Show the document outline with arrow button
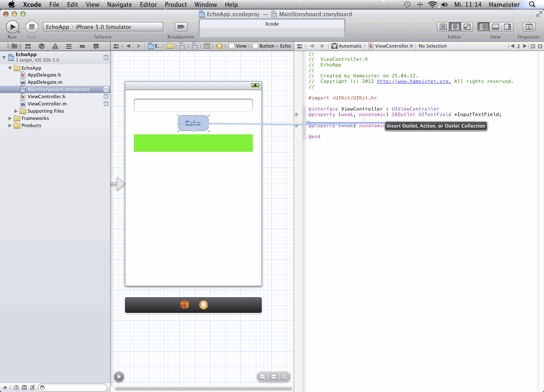 [119, 377]
